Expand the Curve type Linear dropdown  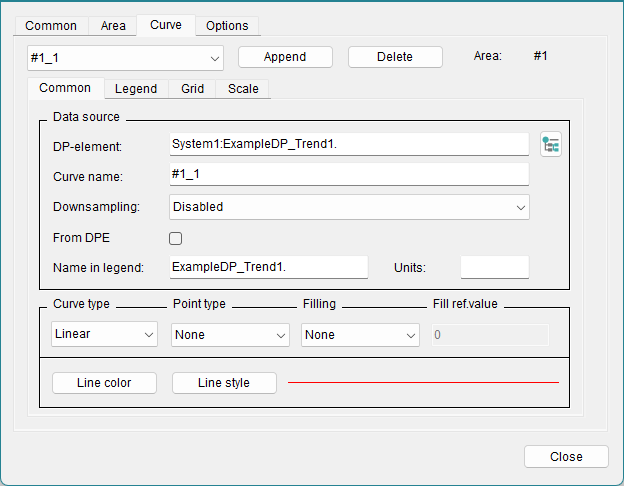[x=104, y=334]
